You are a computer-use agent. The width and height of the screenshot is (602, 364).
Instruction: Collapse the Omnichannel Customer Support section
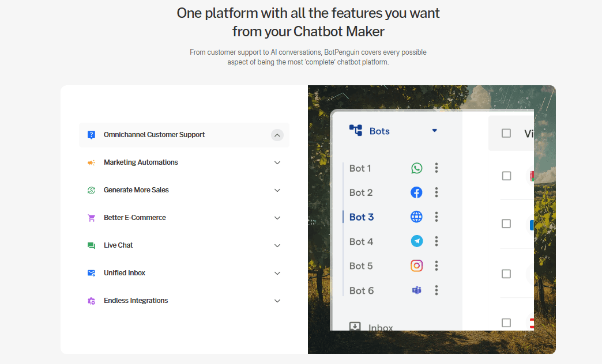point(277,135)
